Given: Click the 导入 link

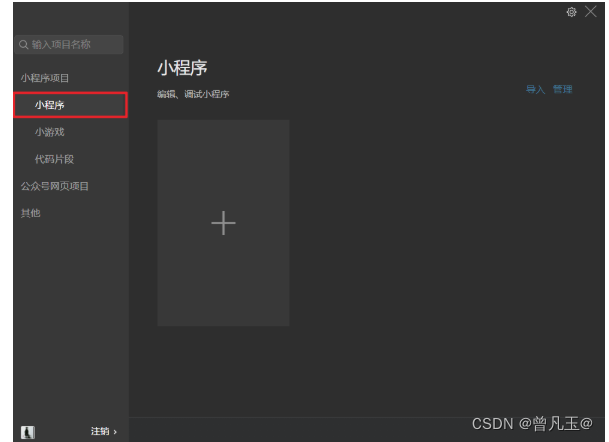Looking at the screenshot, I should click(535, 89).
